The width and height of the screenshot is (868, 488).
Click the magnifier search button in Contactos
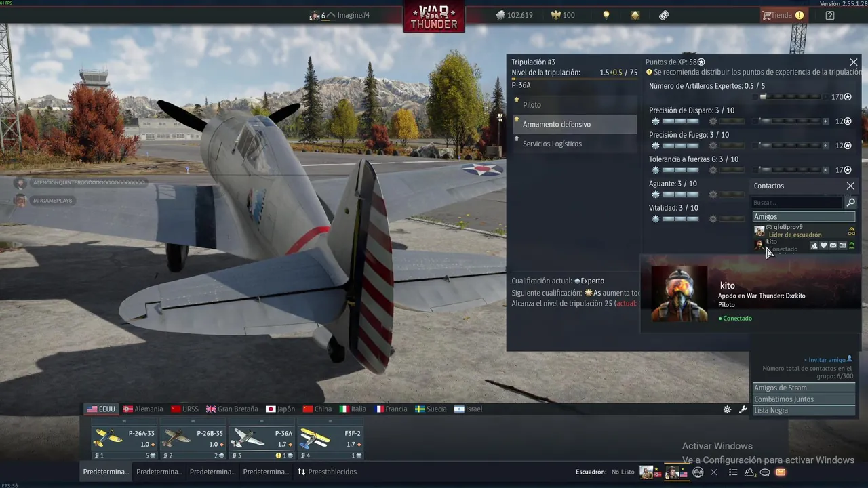click(850, 203)
